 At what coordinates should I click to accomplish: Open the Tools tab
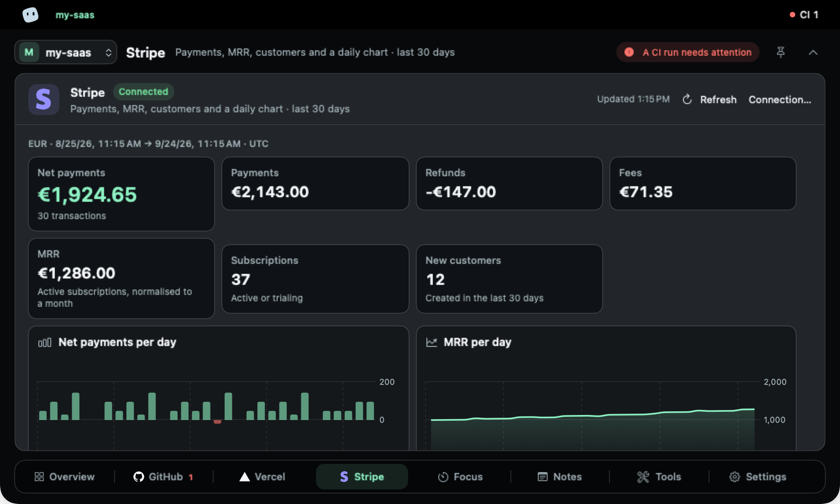click(x=659, y=477)
